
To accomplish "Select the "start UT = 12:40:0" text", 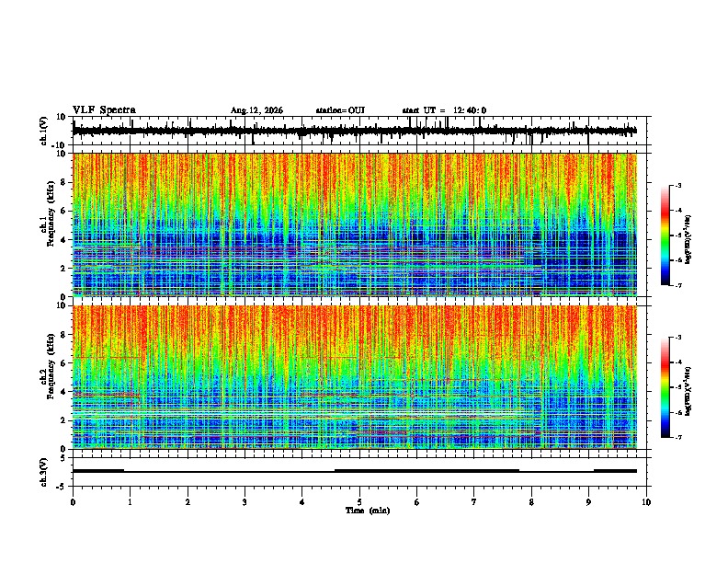I will click(444, 110).
